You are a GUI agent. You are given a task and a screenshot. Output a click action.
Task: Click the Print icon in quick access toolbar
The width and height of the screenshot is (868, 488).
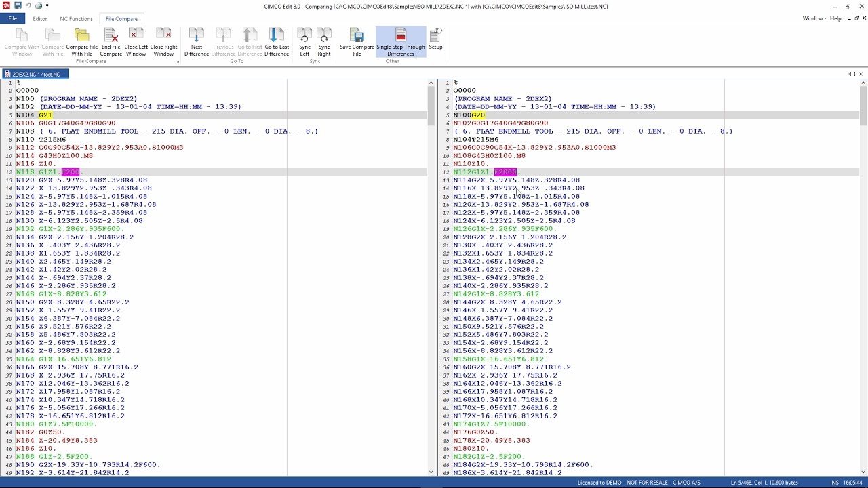click(x=39, y=6)
